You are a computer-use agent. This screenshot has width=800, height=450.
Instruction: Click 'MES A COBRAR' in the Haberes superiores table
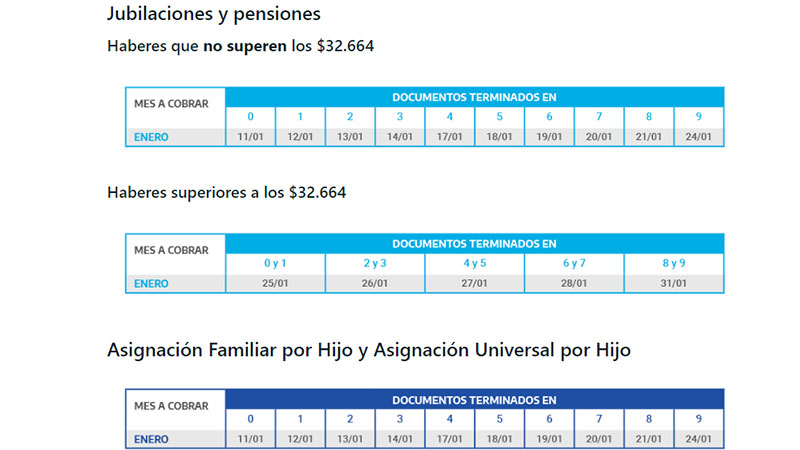172,250
